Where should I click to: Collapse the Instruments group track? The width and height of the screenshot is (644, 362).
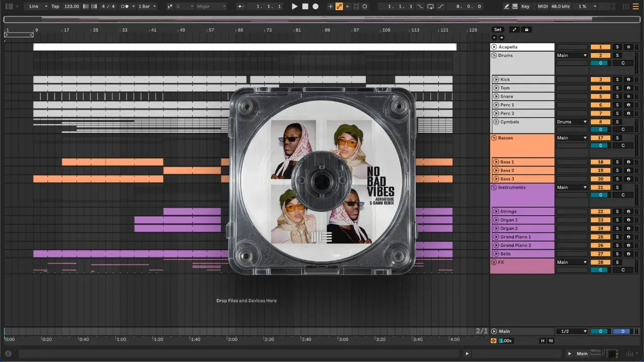click(x=494, y=188)
